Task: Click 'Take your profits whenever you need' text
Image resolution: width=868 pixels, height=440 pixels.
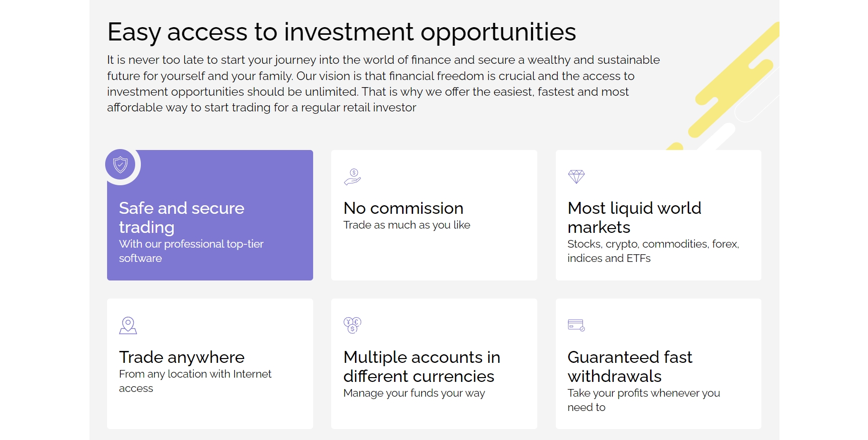Action: pyautogui.click(x=643, y=400)
